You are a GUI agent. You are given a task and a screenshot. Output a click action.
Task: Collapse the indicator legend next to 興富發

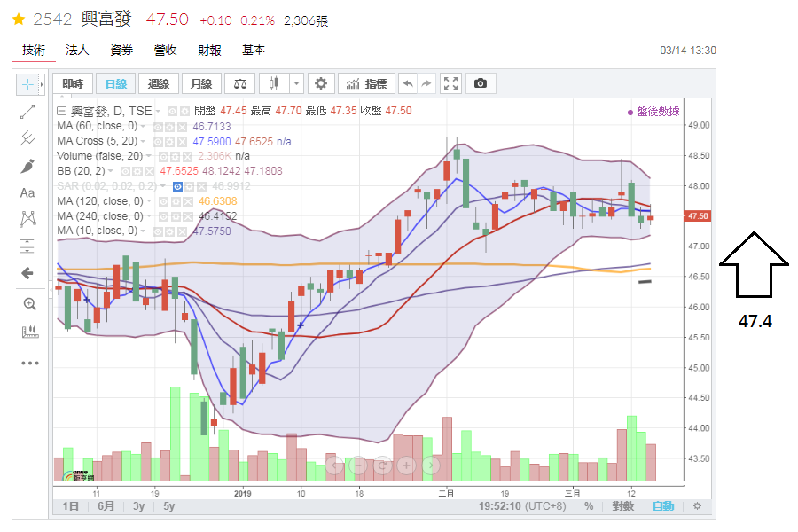coord(61,111)
